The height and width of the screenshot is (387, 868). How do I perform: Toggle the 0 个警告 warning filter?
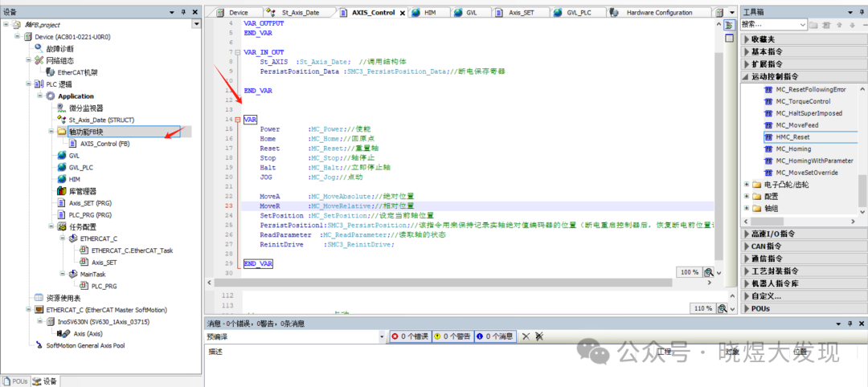(453, 336)
